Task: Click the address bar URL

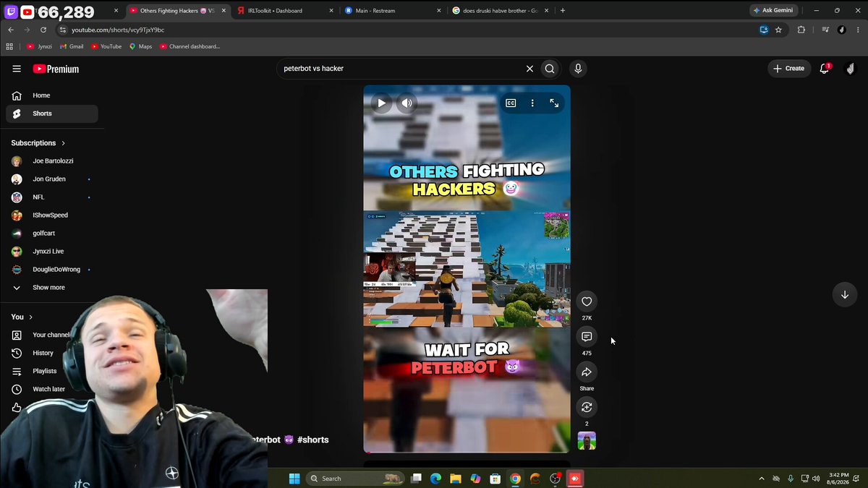Action: click(x=118, y=30)
